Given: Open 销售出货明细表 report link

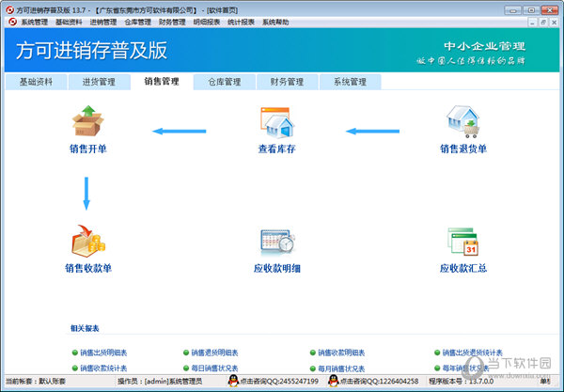Looking at the screenshot, I should pos(103,353).
